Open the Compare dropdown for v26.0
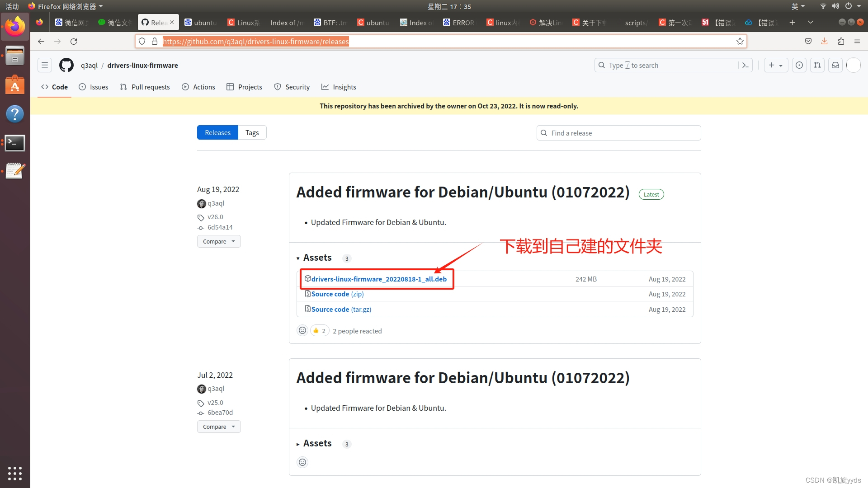Viewport: 868px width, 488px height. click(x=218, y=241)
